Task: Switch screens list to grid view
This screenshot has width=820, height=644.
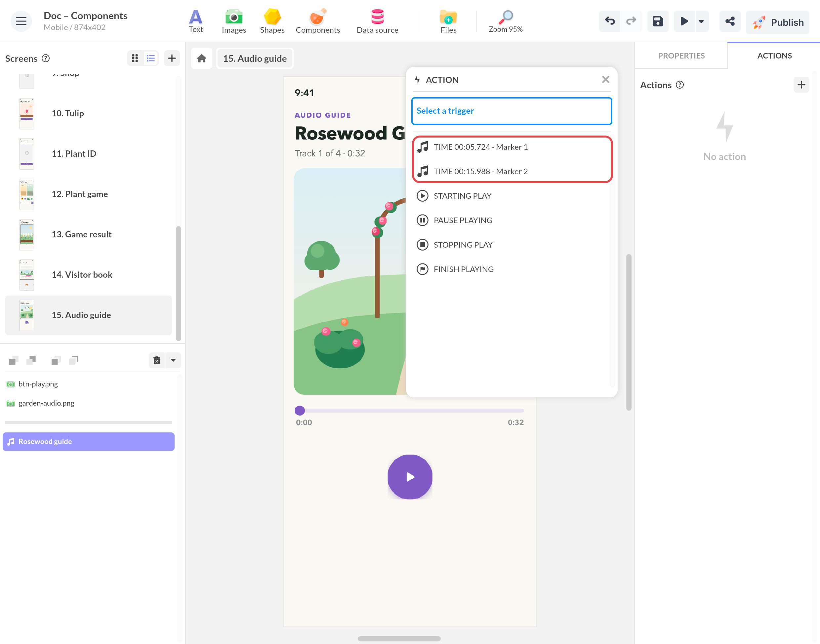Action: (x=135, y=58)
